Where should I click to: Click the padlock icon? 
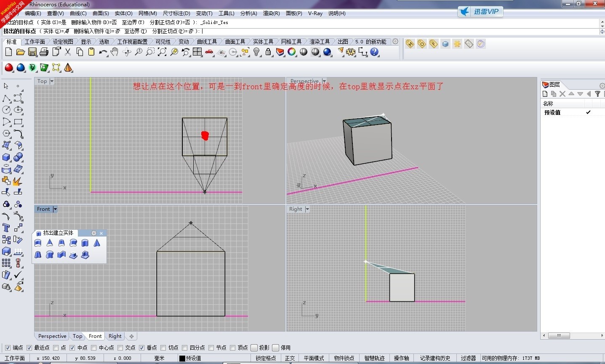pyautogui.click(x=268, y=52)
